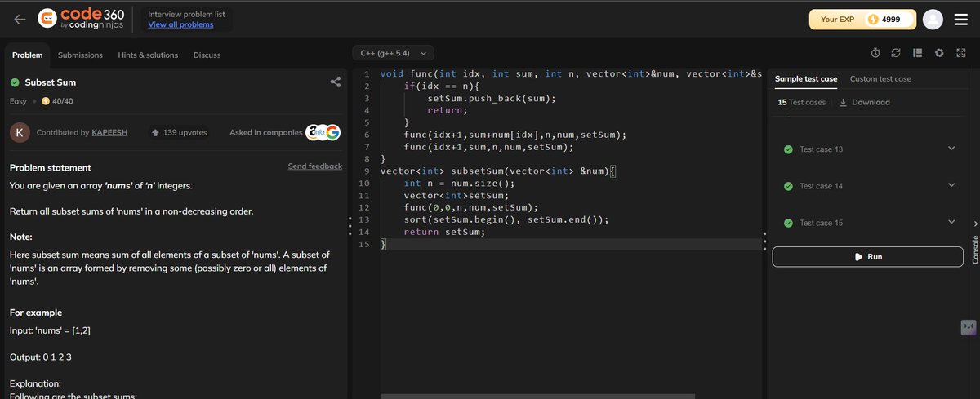Open the floating chat assistant icon
The width and height of the screenshot is (980, 399).
pos(968,327)
